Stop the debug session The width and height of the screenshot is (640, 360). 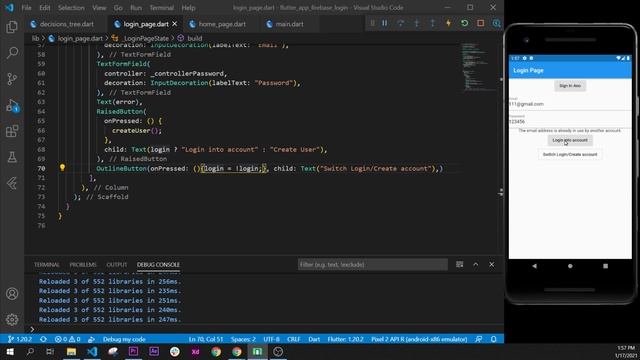(480, 23)
